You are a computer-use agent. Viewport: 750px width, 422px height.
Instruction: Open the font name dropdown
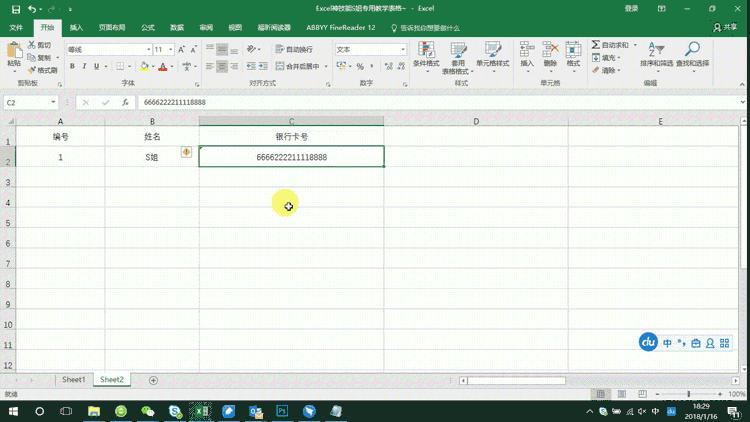coord(149,49)
